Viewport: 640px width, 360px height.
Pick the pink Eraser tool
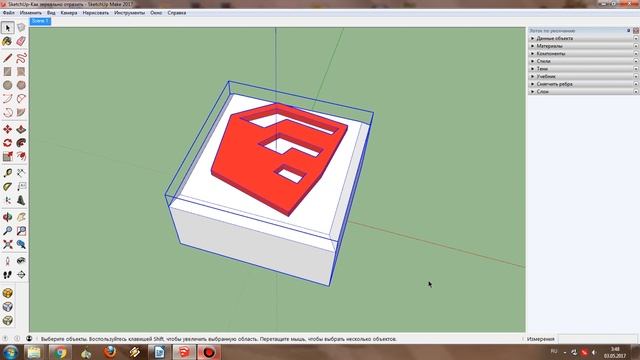pyautogui.click(x=21, y=41)
